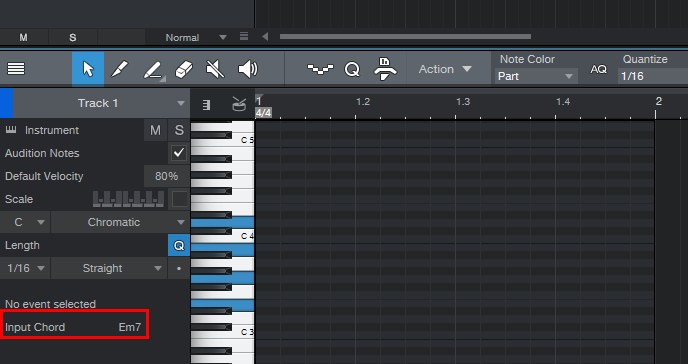Click the Input Chord Em7 value
Image resolution: width=688 pixels, height=364 pixels.
click(130, 327)
